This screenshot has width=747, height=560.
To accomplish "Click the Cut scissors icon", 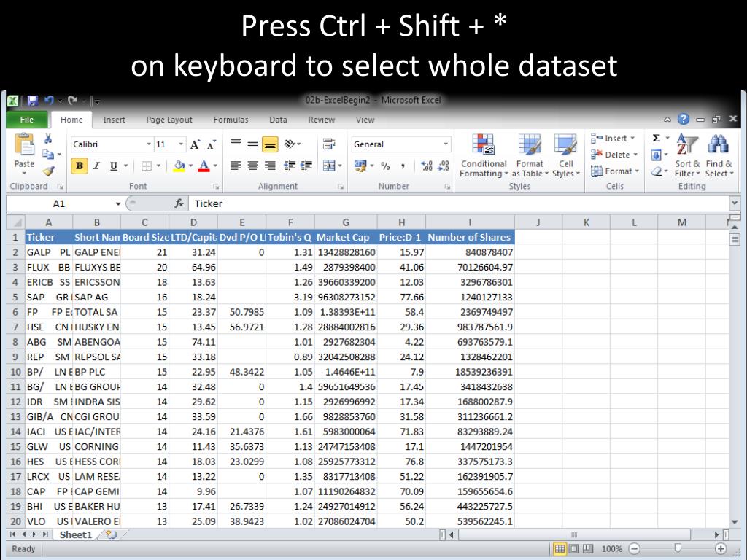I will click(48, 139).
